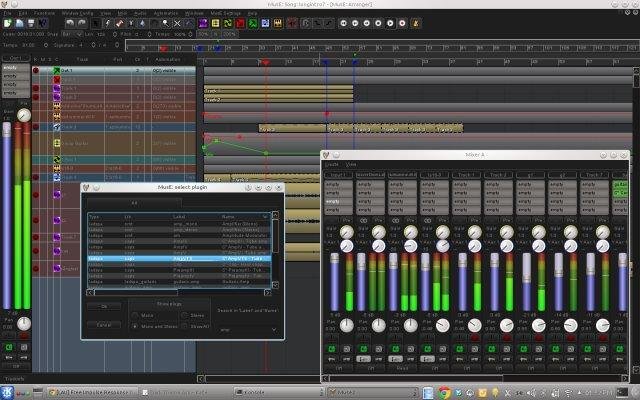Sort plugin list by Name column header
Image resolution: width=640 pixels, height=400 pixels.
(x=228, y=216)
